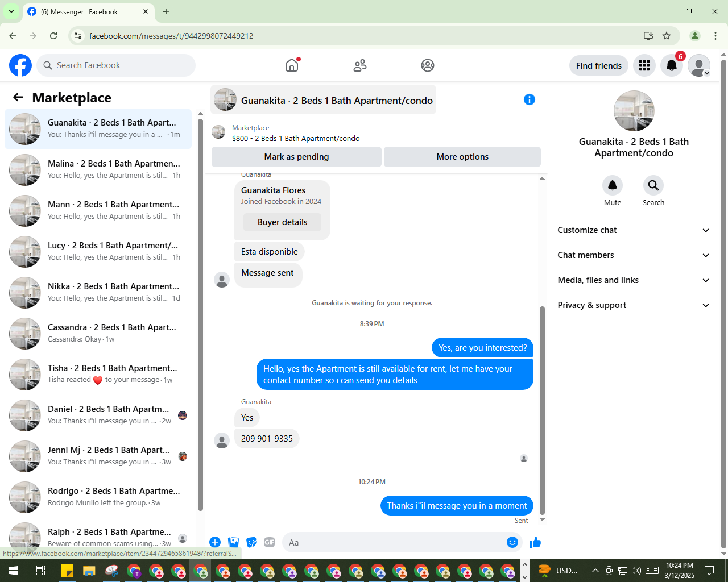
Task: Attach a file using the photo icon
Action: pos(233,542)
